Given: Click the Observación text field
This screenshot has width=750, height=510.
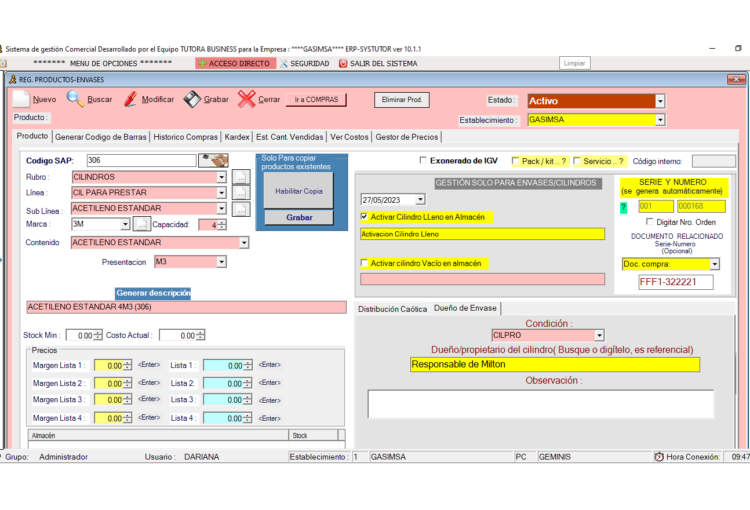Looking at the screenshot, I should [x=540, y=403].
